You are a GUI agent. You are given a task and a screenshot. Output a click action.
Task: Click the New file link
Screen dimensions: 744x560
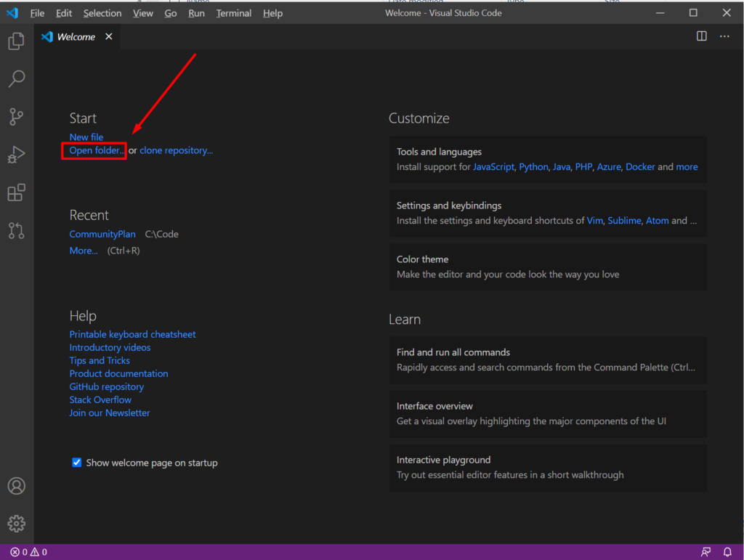tap(86, 137)
